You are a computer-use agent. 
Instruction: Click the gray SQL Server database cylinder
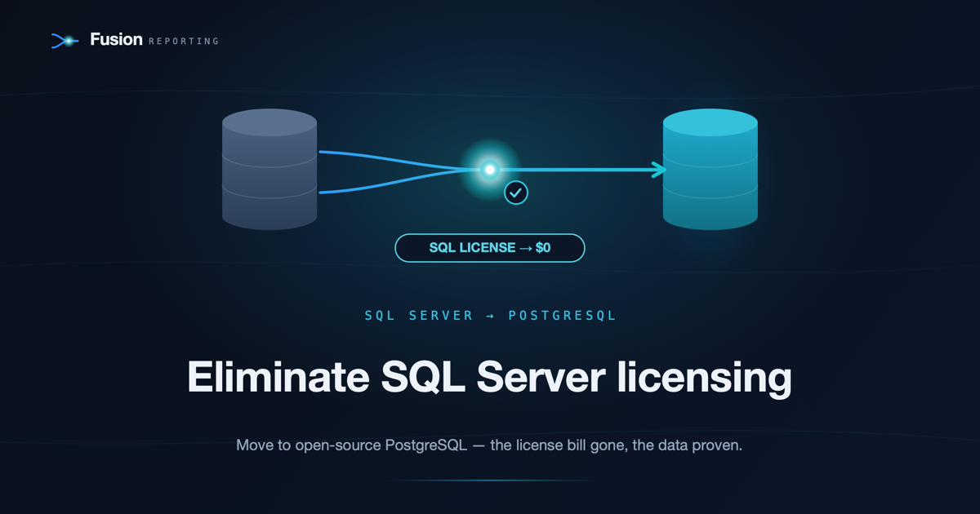(x=269, y=169)
